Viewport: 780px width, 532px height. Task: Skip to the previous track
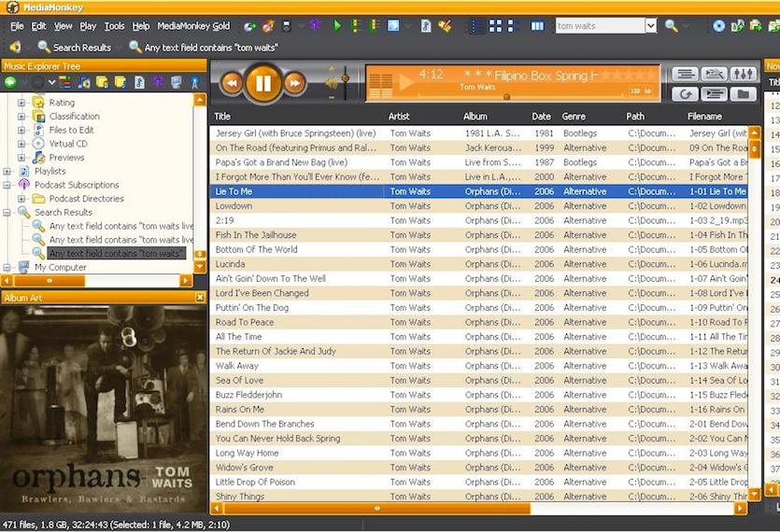(232, 84)
